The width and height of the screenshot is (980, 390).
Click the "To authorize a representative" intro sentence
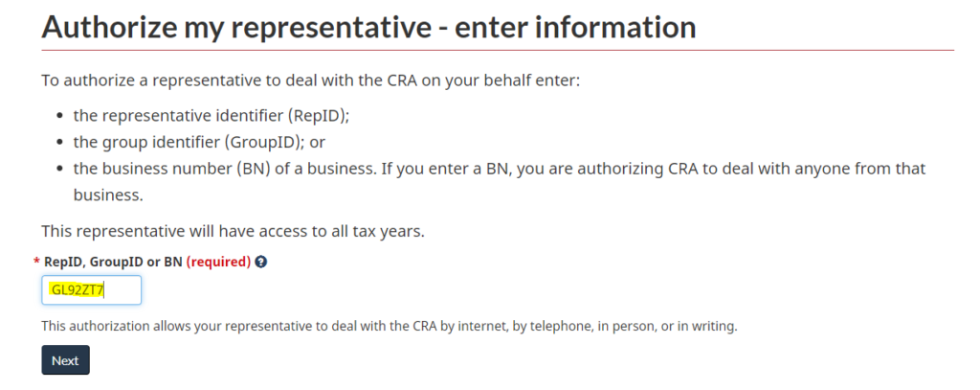click(x=310, y=79)
